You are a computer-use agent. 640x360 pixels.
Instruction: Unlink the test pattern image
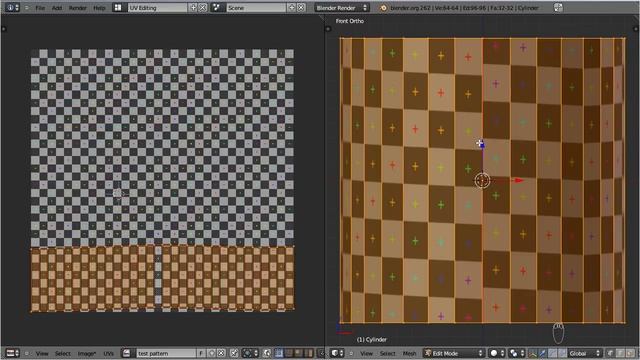(x=221, y=353)
